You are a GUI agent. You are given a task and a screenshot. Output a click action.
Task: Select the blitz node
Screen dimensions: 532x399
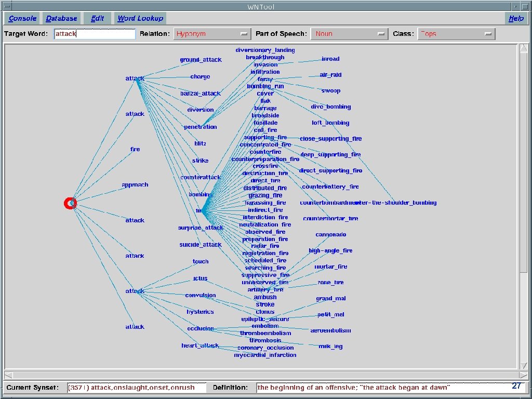click(x=200, y=143)
